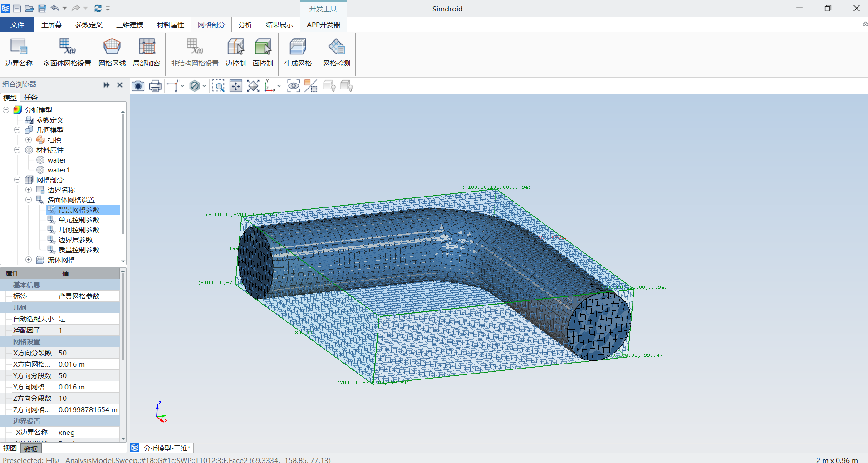Click the print icon in view toolbar

coord(155,86)
